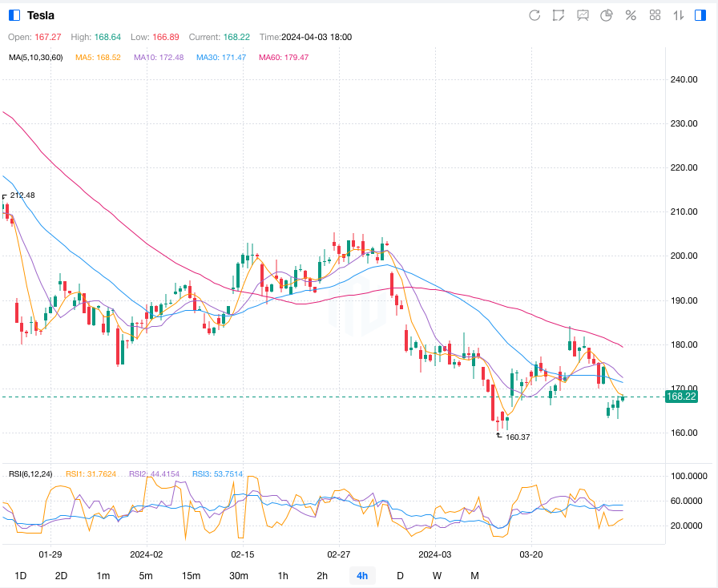This screenshot has height=588, width=718.
Task: Switch to the 1D timeframe
Action: [21, 575]
